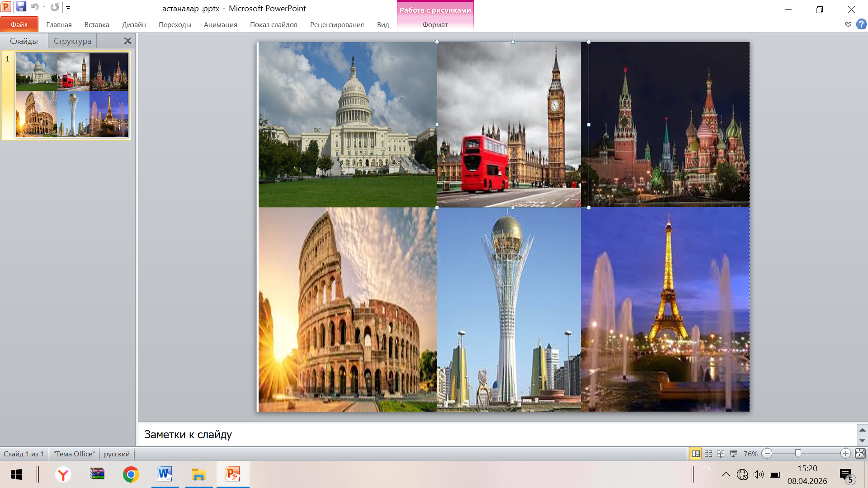Click the zoom slider handle

tap(798, 453)
